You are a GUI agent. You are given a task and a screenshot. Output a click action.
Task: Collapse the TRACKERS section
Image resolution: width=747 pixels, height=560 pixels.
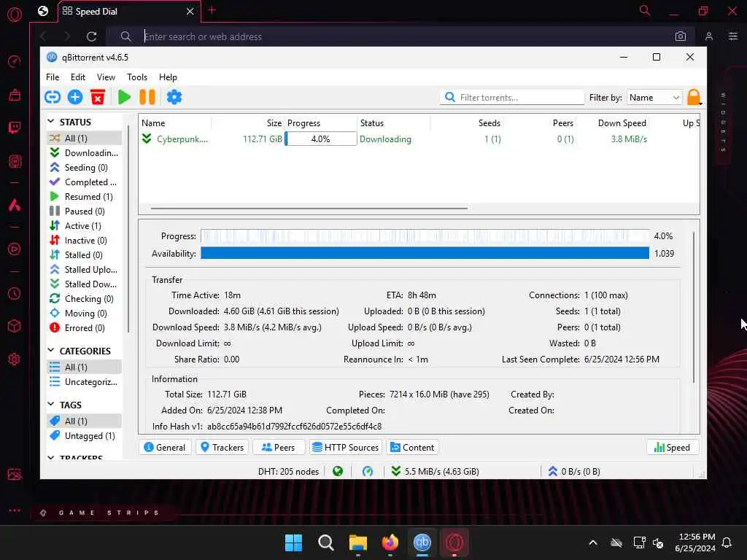51,458
